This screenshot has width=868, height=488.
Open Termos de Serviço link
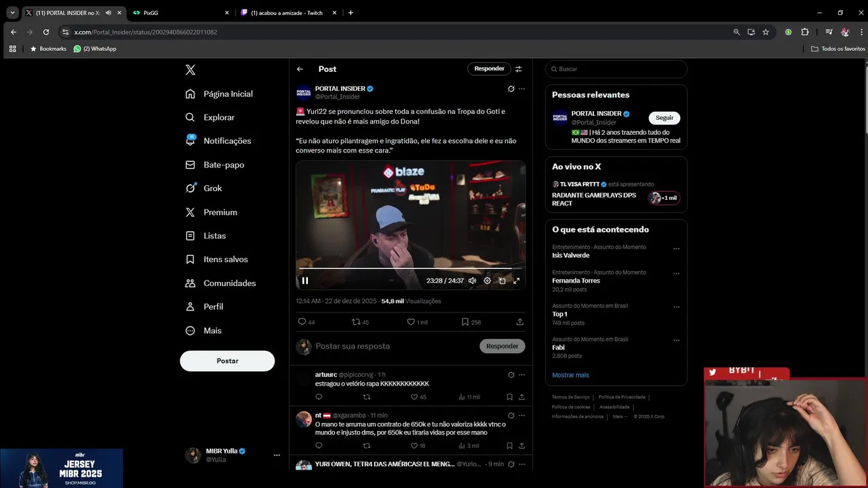(570, 397)
